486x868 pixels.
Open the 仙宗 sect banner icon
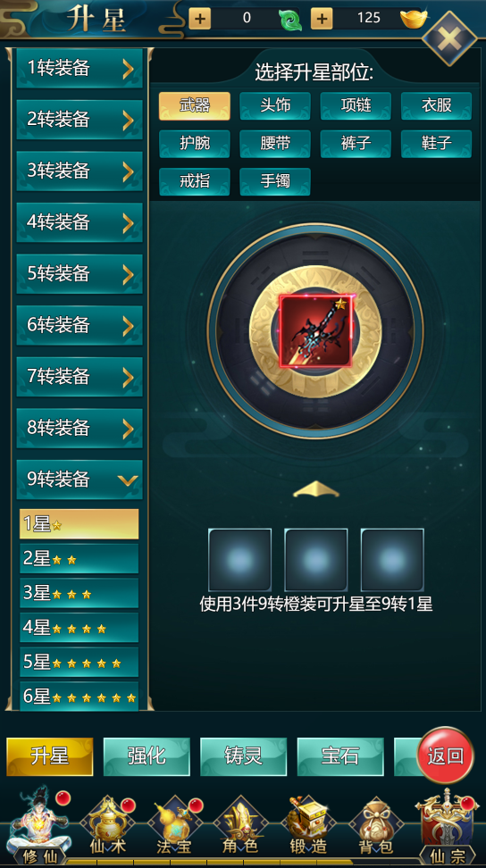click(447, 826)
